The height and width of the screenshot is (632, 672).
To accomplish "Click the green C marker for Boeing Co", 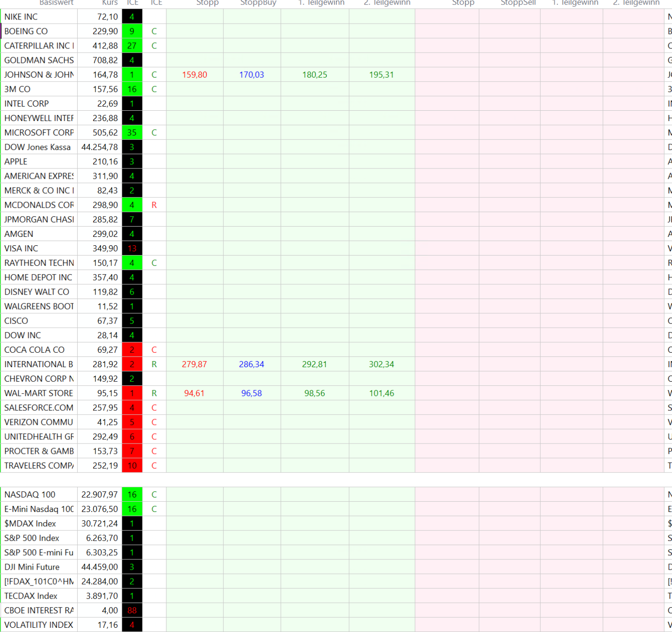I will pyautogui.click(x=154, y=31).
